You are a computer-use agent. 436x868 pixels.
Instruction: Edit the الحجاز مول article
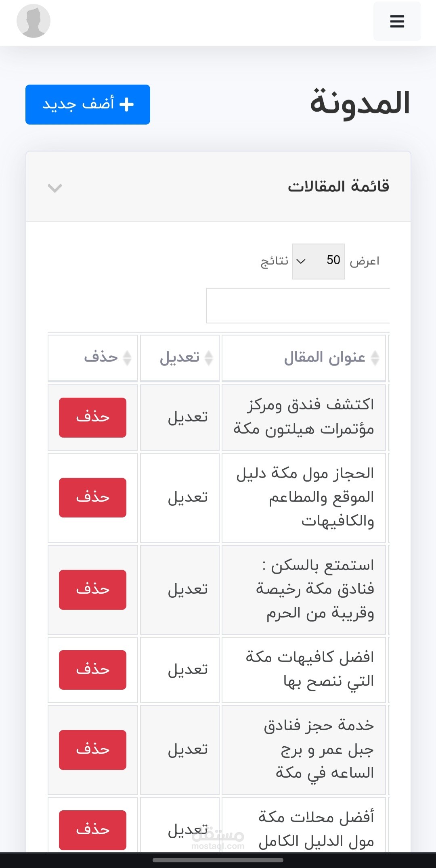tap(188, 498)
